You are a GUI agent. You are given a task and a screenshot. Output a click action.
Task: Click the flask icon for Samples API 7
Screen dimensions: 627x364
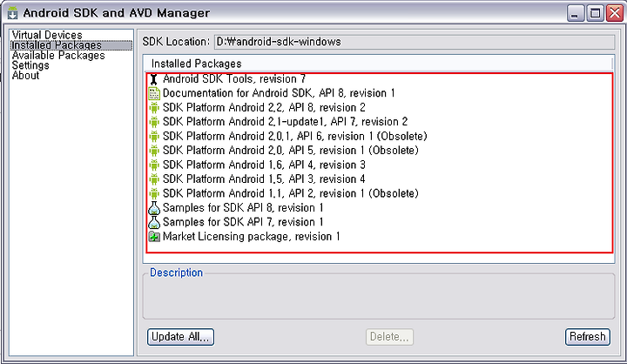pyautogui.click(x=154, y=222)
